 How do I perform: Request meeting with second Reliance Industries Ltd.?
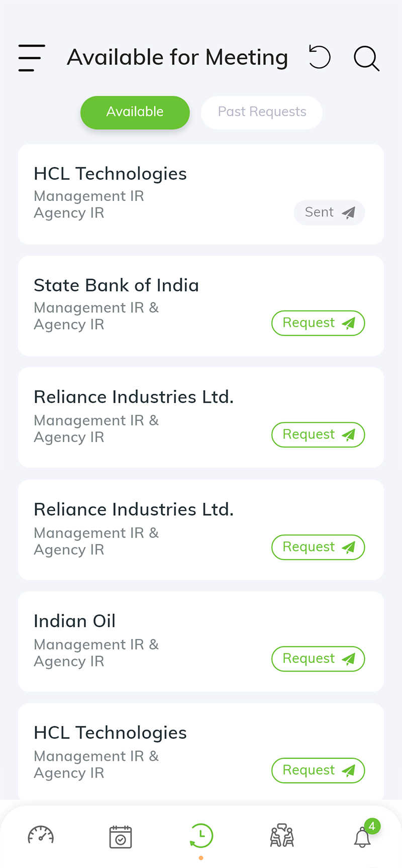coord(318,547)
